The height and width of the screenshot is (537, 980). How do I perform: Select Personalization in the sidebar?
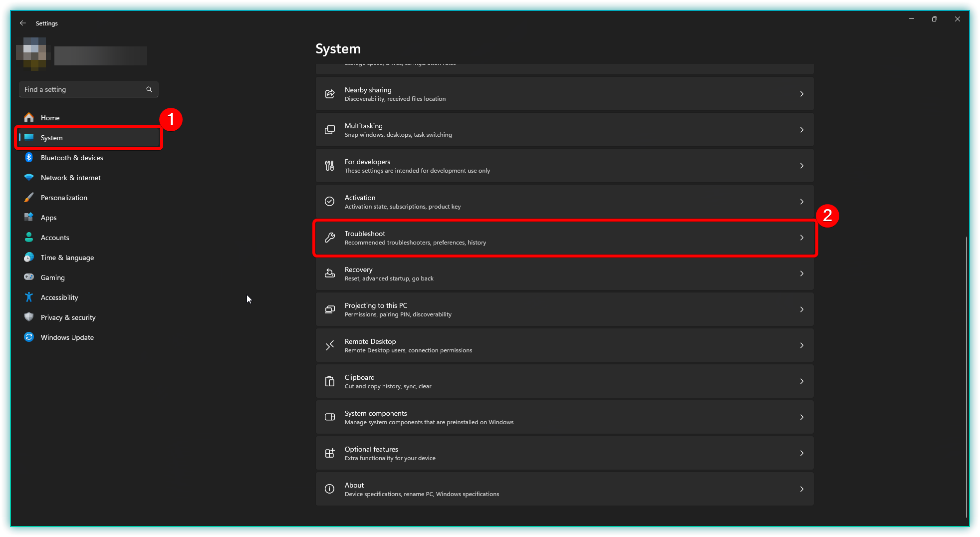64,198
